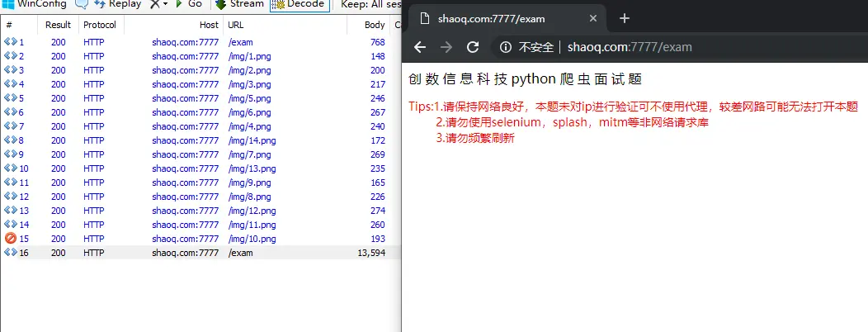Go back in Chrome
Image resolution: width=868 pixels, height=332 pixels.
[420, 47]
